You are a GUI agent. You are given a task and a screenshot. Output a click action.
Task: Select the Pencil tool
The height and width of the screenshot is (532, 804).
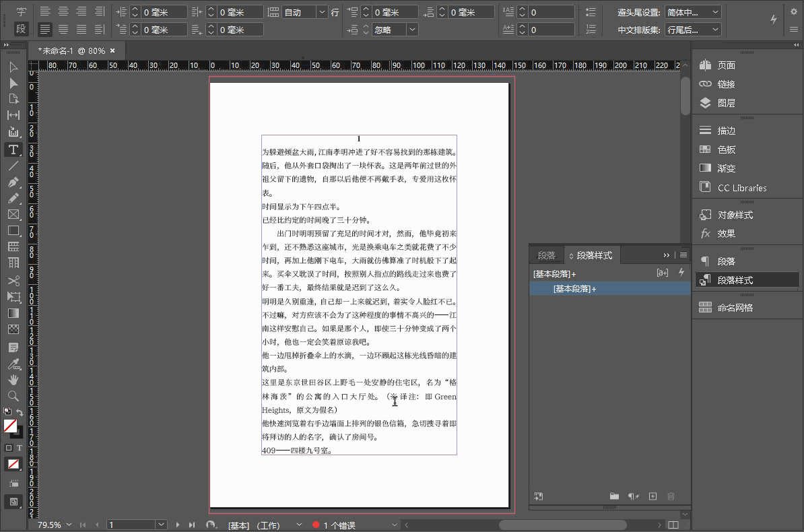13,199
